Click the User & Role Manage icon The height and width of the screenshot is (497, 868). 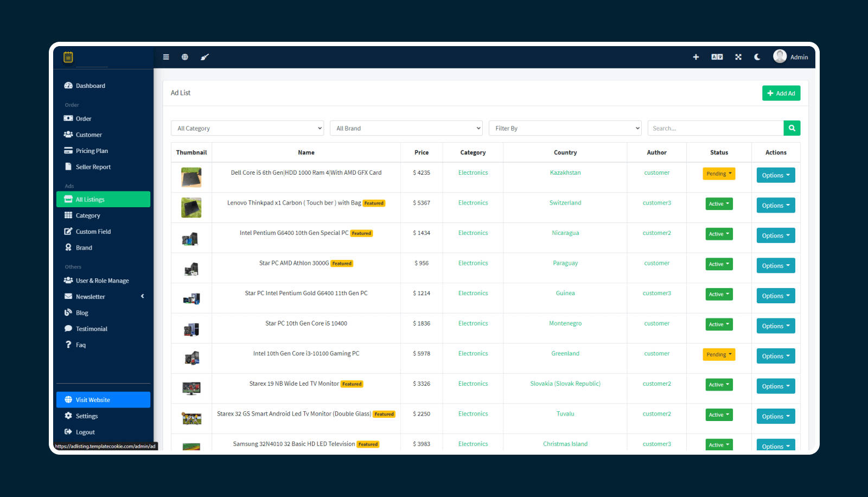tap(68, 281)
